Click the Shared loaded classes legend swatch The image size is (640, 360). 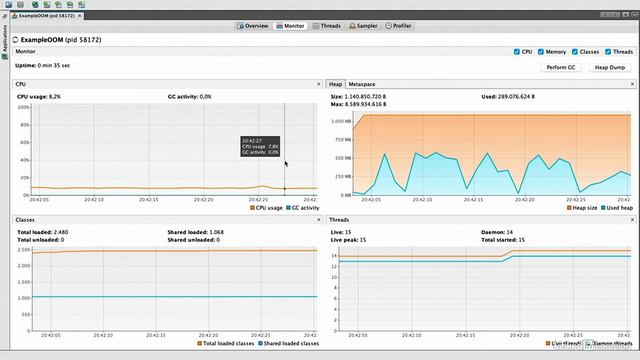click(260, 343)
